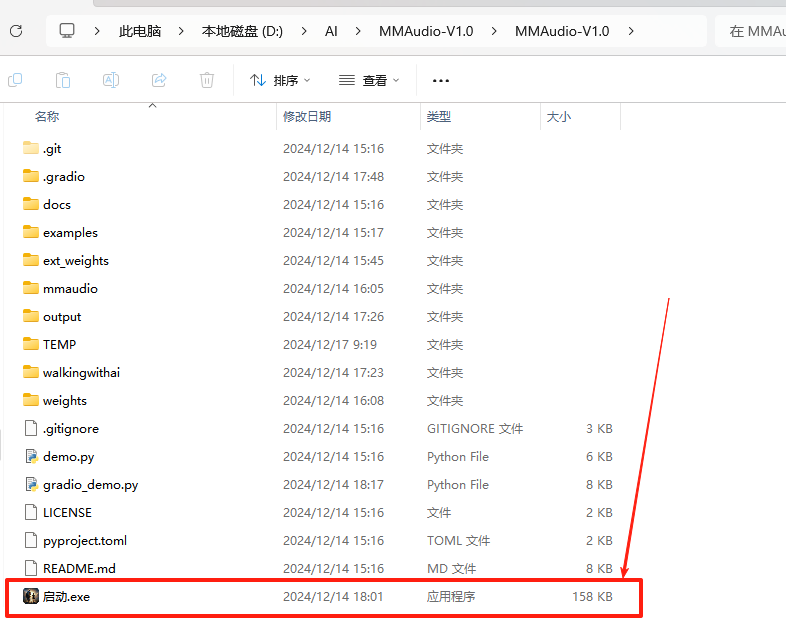The image size is (786, 628).
Task: Select the demo.py Python file icon
Action: pyautogui.click(x=31, y=456)
